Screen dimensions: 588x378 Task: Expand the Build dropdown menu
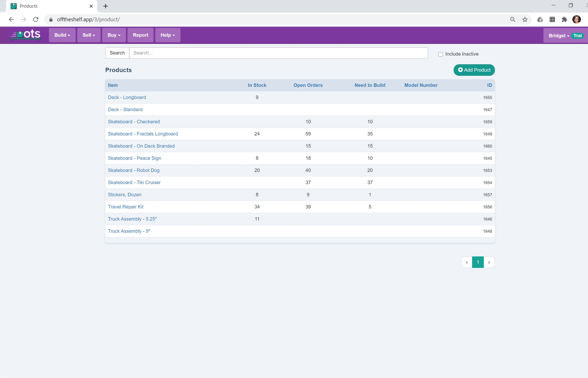tap(62, 35)
